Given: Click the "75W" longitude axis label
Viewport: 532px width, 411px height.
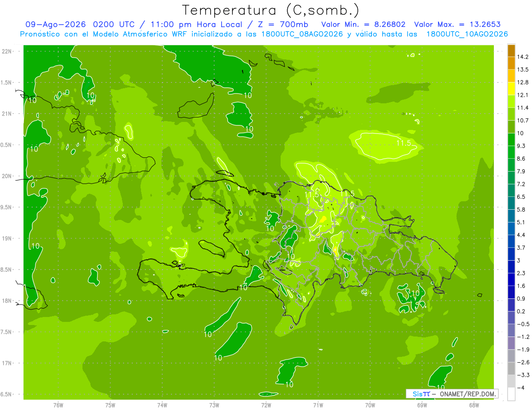Looking at the screenshot, I should [x=110, y=405].
